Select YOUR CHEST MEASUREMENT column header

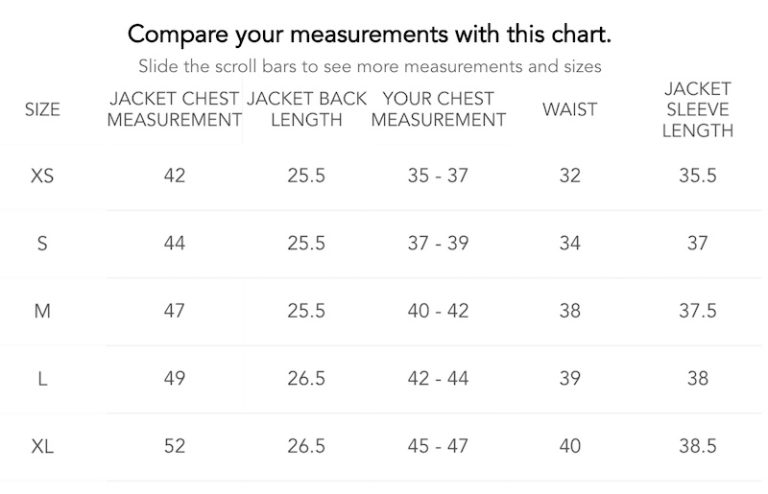click(438, 109)
